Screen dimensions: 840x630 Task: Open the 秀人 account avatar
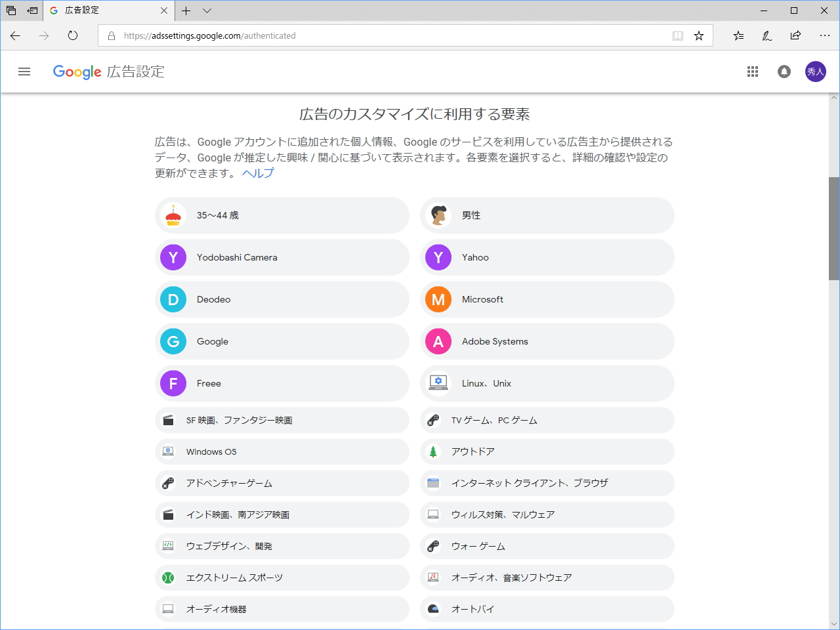(816, 72)
